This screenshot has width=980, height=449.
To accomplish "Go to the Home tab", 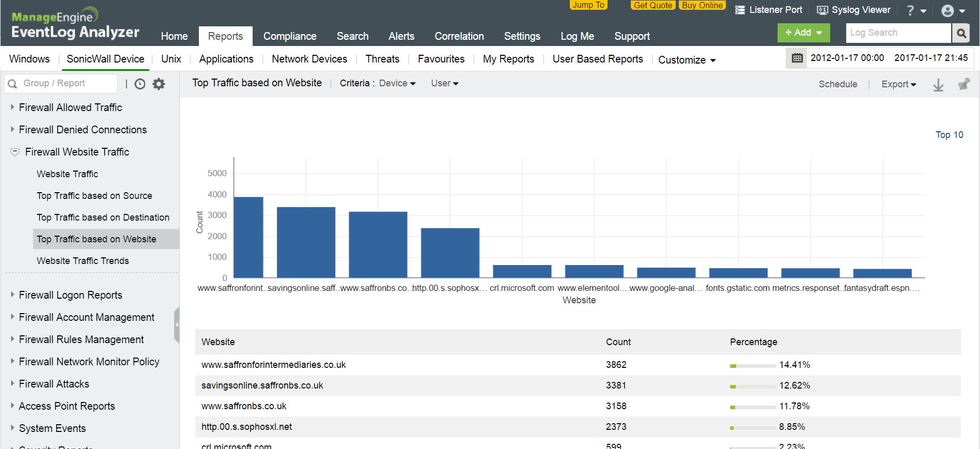I will point(174,36).
